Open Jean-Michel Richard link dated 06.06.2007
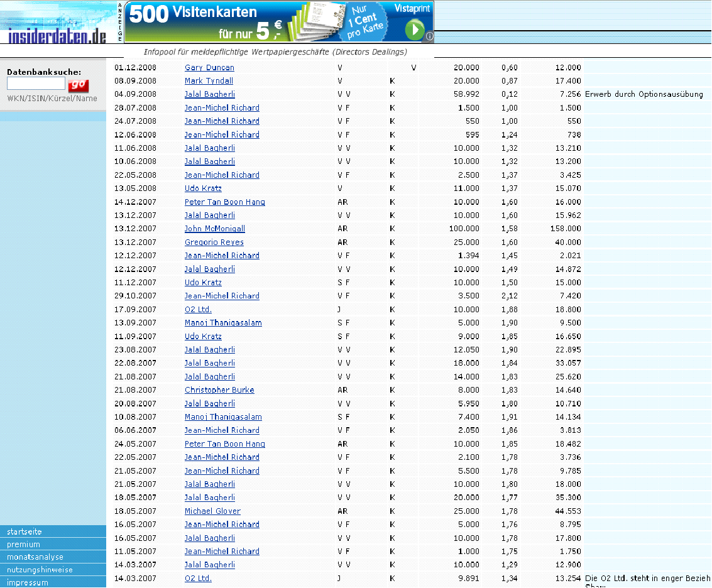 click(222, 430)
